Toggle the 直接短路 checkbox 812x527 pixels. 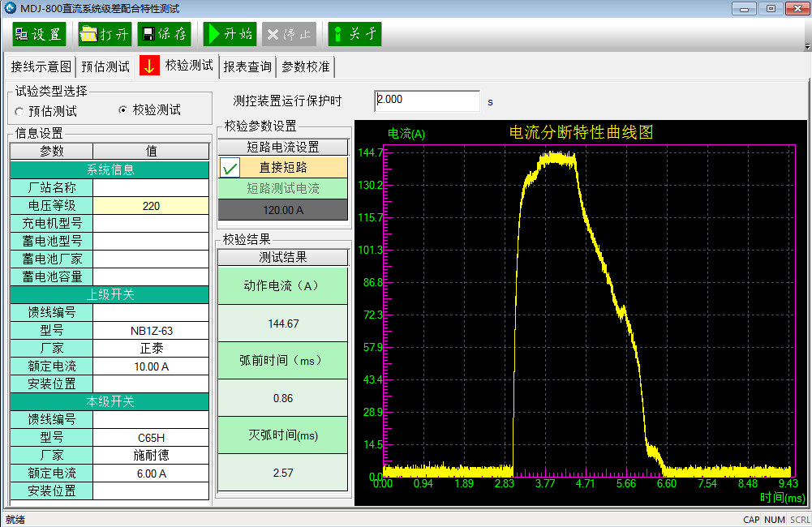coord(230,168)
